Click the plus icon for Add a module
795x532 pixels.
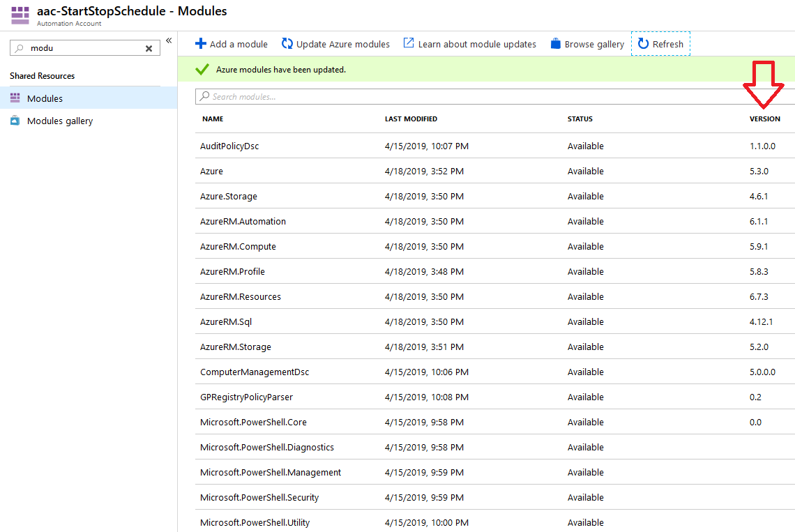pyautogui.click(x=201, y=44)
